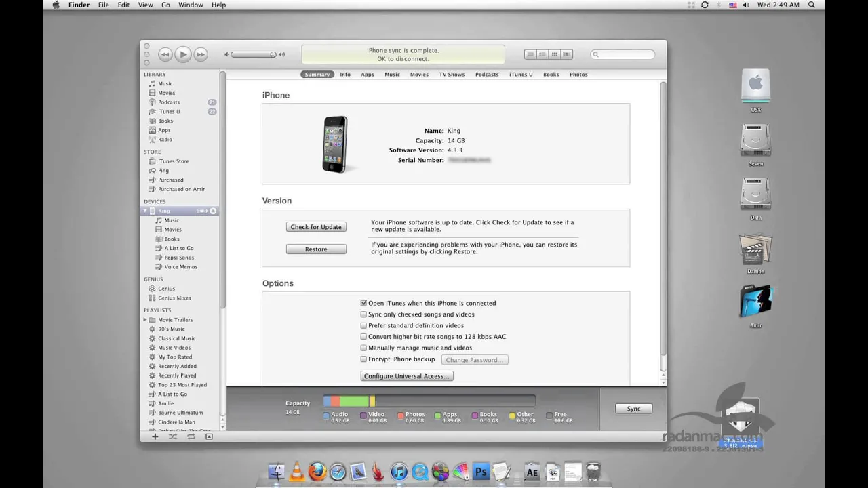Click the volume icon in menu bar

click(x=745, y=5)
